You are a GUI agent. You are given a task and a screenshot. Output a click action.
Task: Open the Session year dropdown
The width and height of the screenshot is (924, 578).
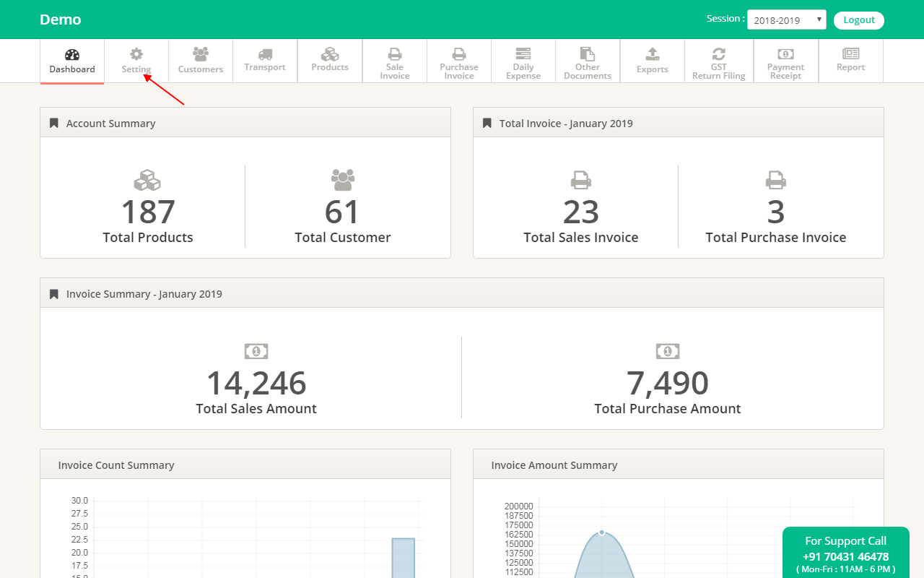pos(787,20)
